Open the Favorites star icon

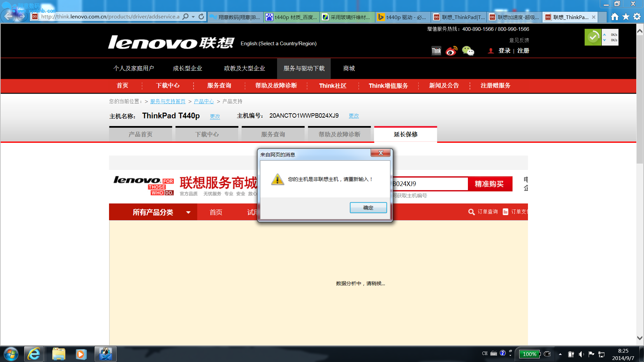626,17
